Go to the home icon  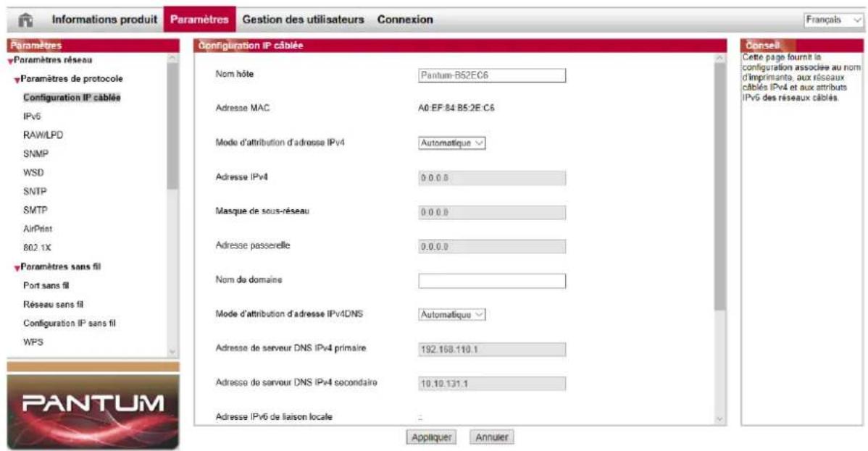coord(25,20)
